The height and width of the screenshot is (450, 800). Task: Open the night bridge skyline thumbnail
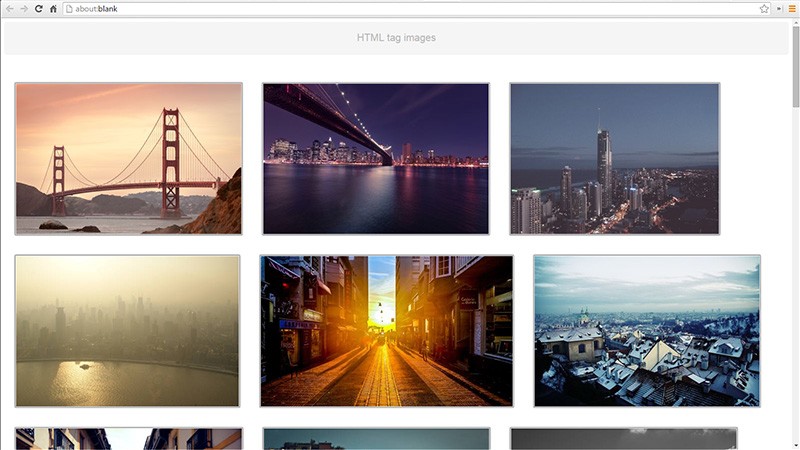(376, 159)
